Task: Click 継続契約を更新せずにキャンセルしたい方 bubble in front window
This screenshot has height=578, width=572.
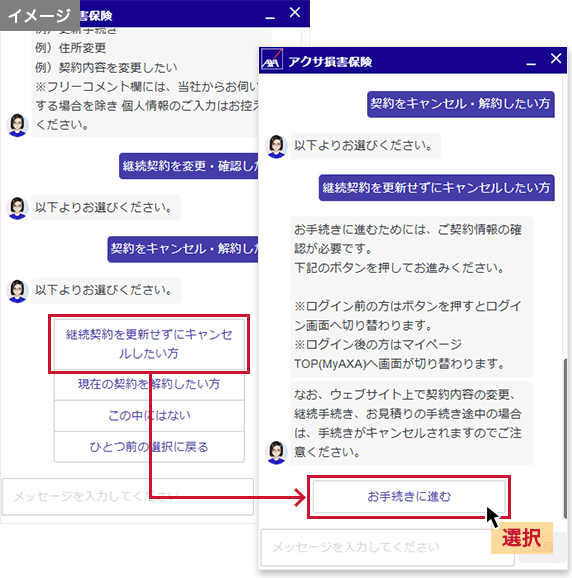Action: tap(437, 188)
